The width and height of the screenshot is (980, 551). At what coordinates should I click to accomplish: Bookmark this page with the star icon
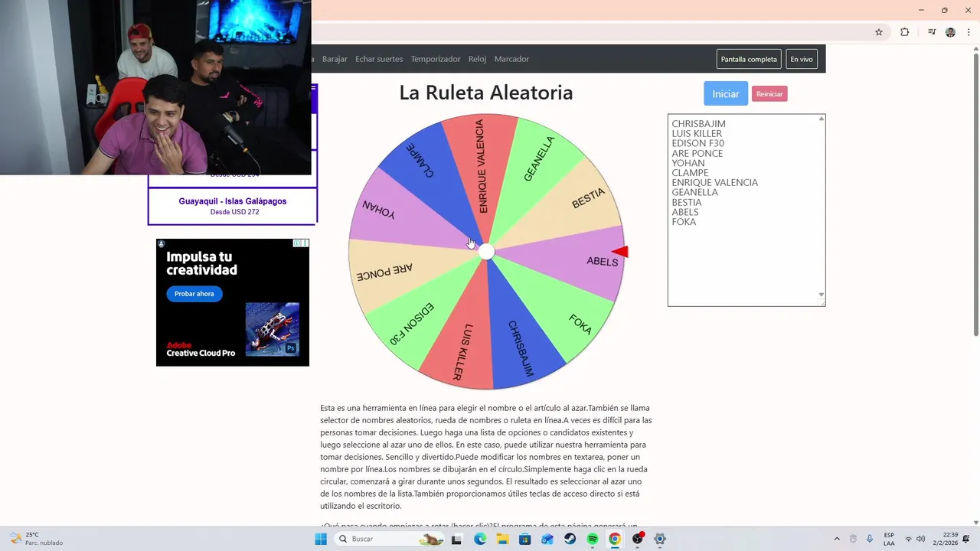tap(879, 32)
